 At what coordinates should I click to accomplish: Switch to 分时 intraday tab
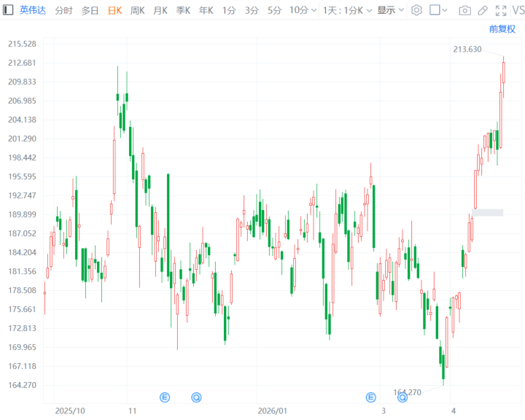point(64,10)
